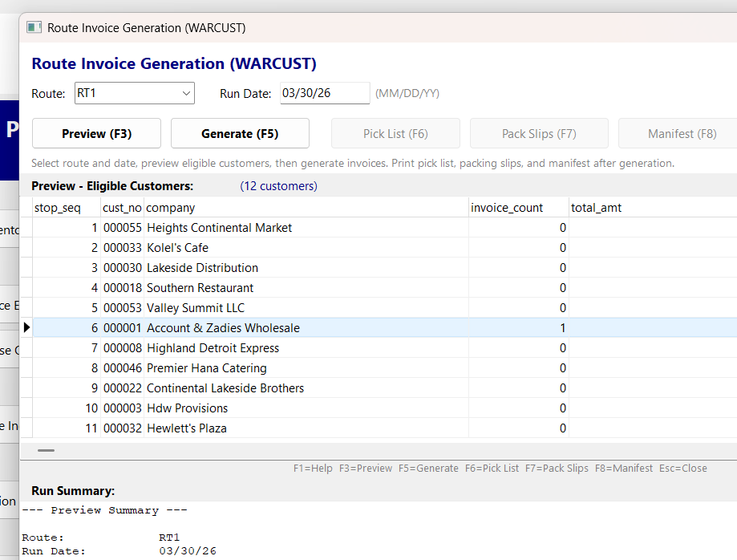The height and width of the screenshot is (560, 737).
Task: Click the Pack Slips (F7) button
Action: 538,133
